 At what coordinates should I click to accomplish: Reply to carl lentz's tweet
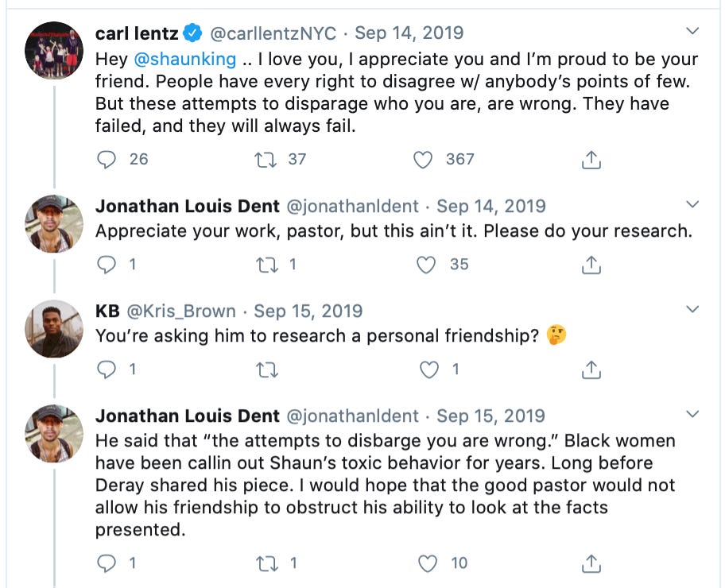pos(107,160)
